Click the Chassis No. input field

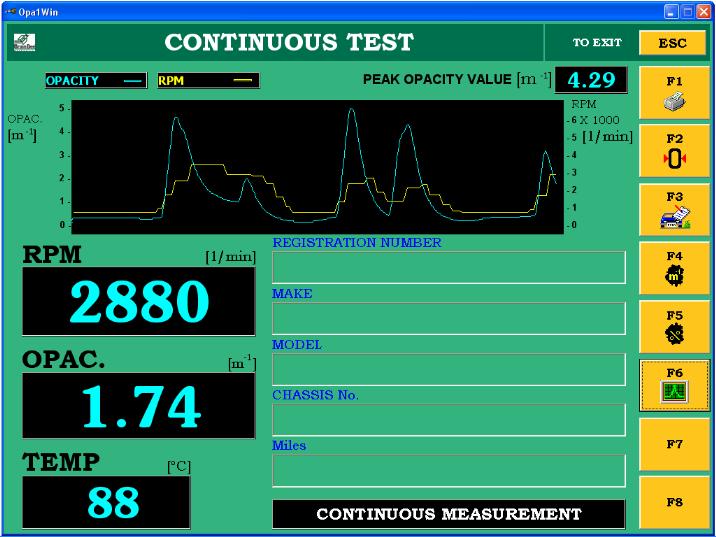click(449, 420)
